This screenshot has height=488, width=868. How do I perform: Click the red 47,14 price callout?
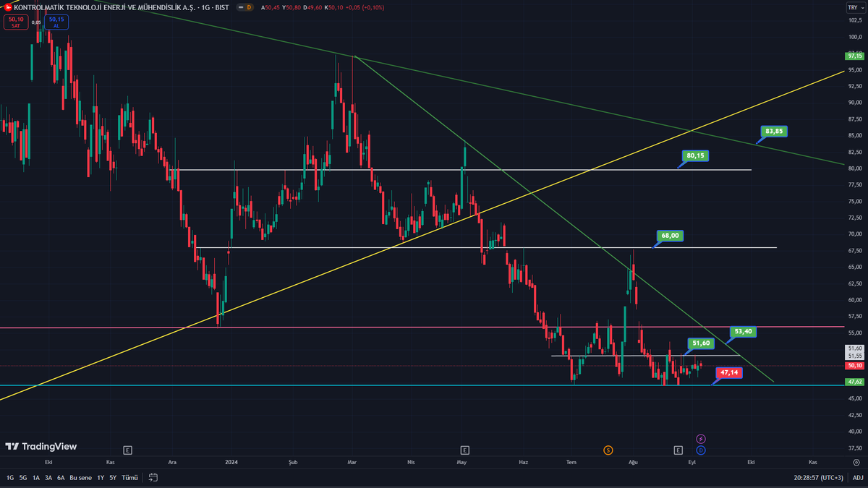[730, 372]
